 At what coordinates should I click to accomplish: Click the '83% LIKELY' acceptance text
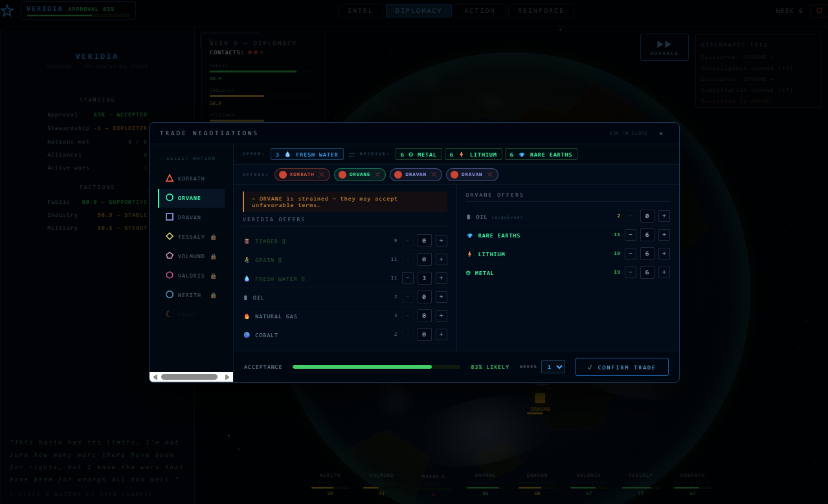pos(490,367)
